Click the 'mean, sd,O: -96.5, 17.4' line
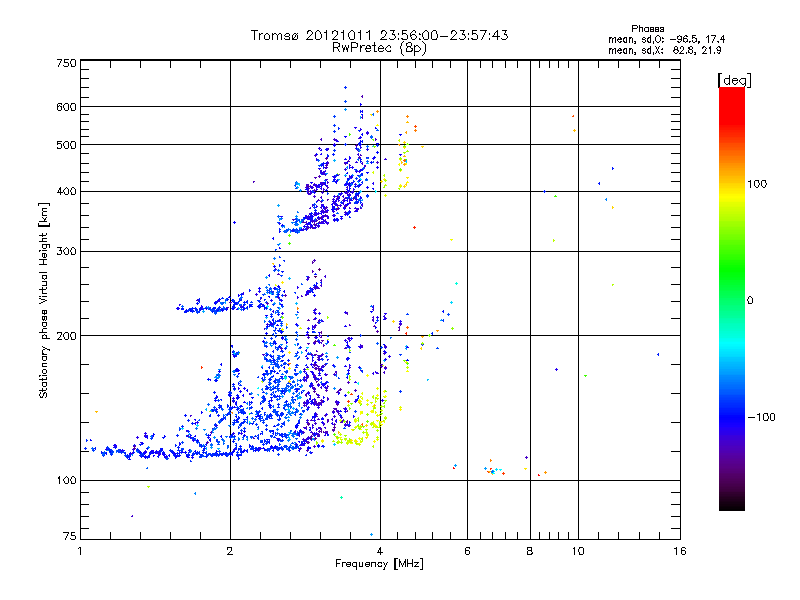Image resolution: width=800 pixels, height=600 pixels. pyautogui.click(x=666, y=40)
